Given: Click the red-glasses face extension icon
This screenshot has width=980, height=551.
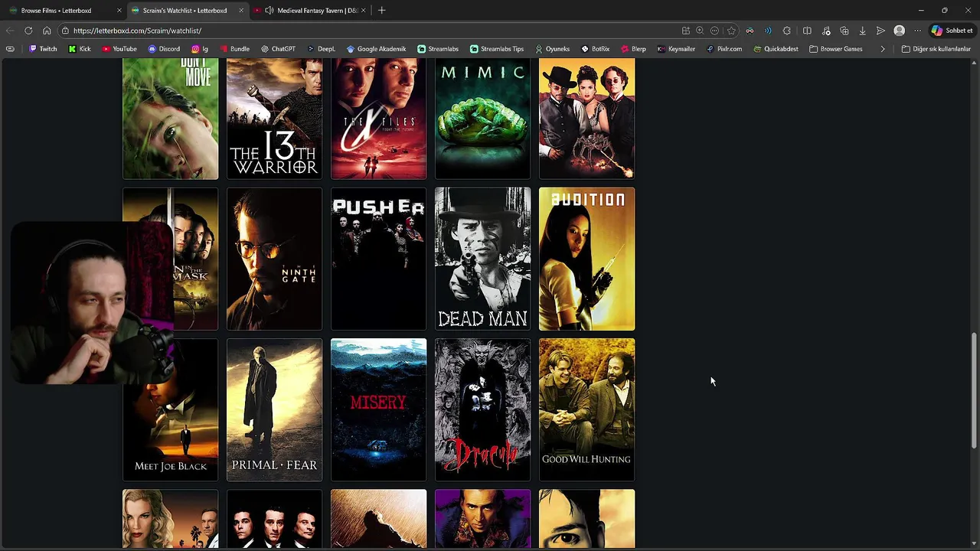Looking at the screenshot, I should pyautogui.click(x=750, y=31).
